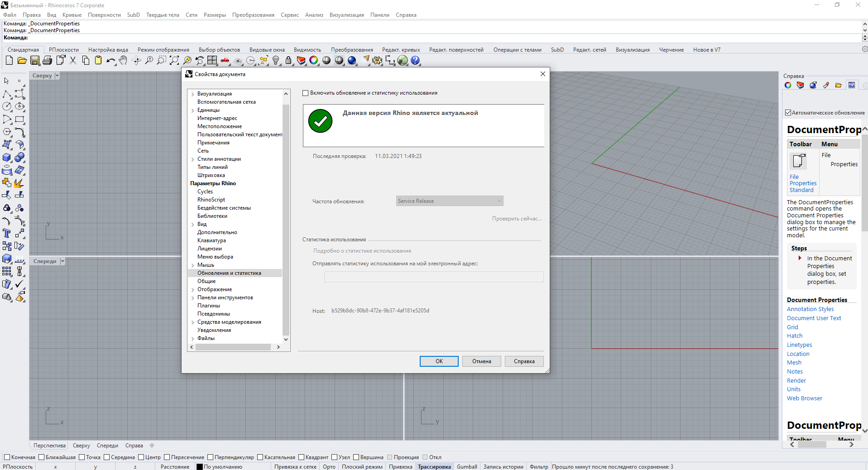Open file with the folder icon
The image size is (868, 470).
22,60
